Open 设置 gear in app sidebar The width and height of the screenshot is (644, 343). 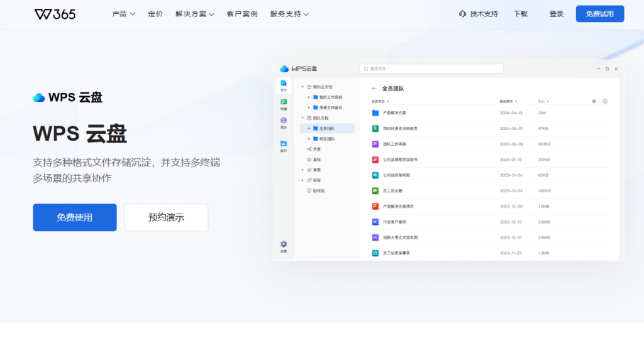[x=284, y=247]
